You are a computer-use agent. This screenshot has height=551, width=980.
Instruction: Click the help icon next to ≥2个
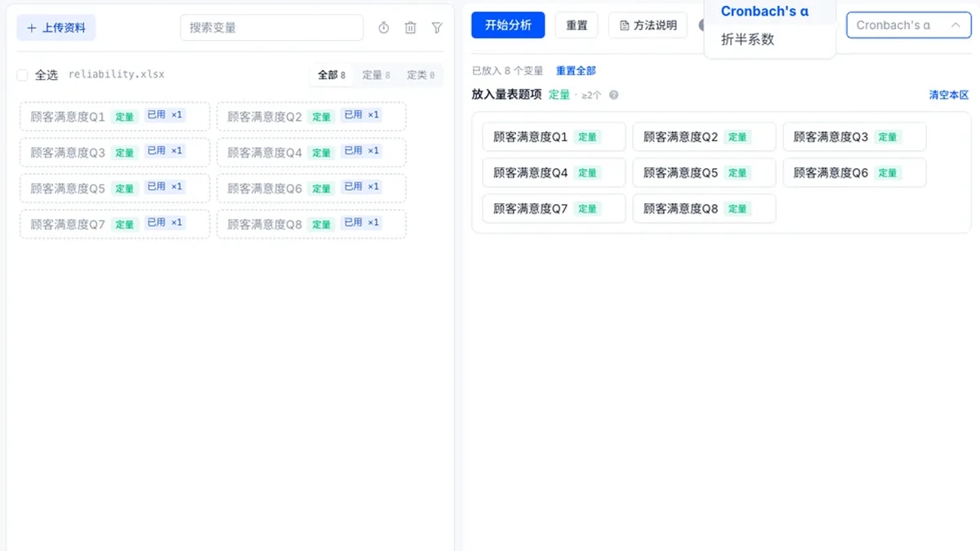point(614,95)
